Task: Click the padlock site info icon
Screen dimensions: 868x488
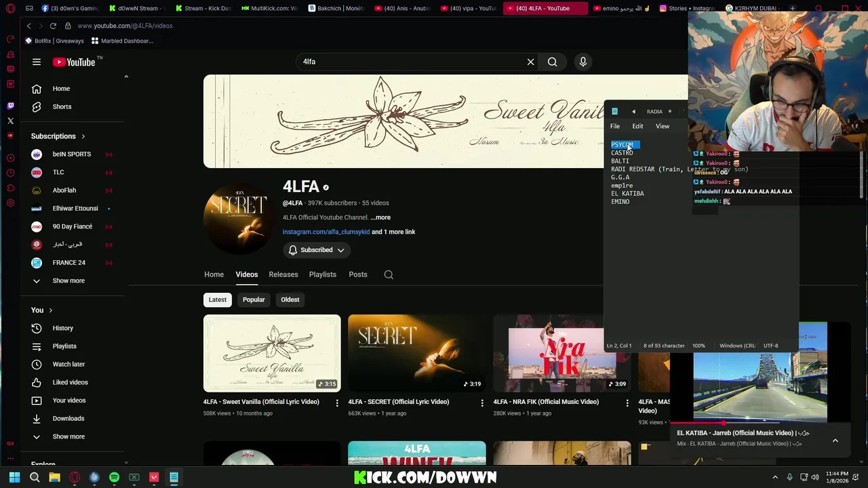Action: tap(68, 26)
